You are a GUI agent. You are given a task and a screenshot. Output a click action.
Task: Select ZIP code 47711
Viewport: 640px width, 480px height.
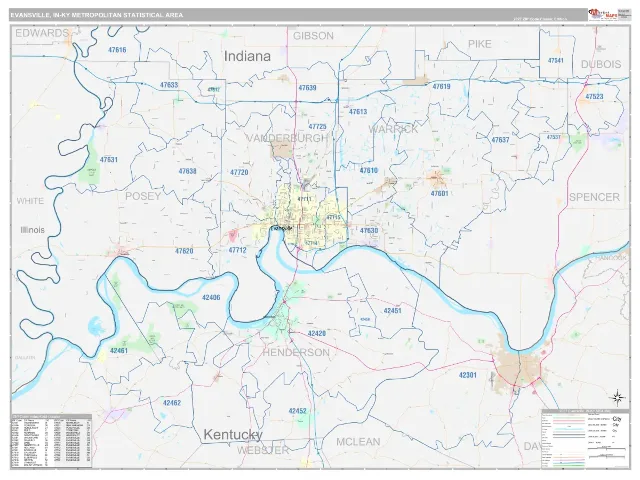pos(304,199)
